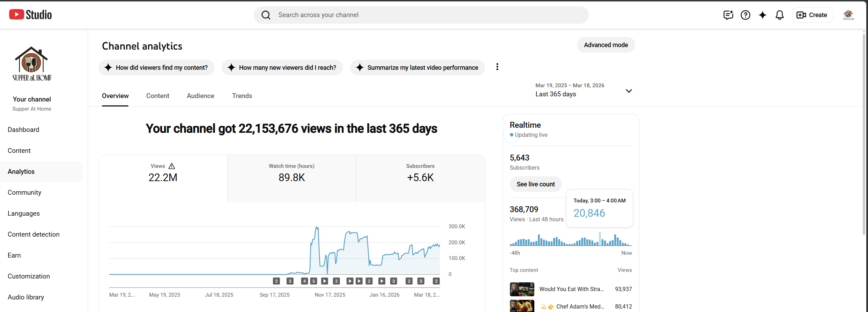The height and width of the screenshot is (312, 868).
Task: Switch to the Trends tab
Action: 242,96
